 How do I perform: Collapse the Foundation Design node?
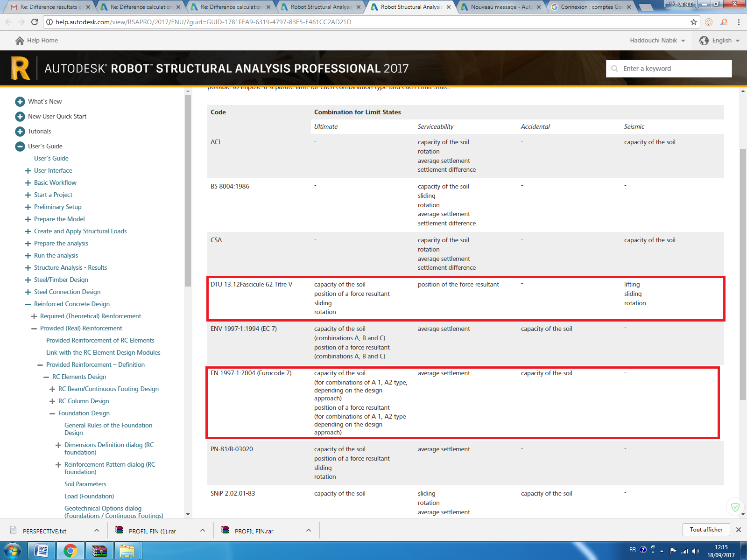point(52,413)
